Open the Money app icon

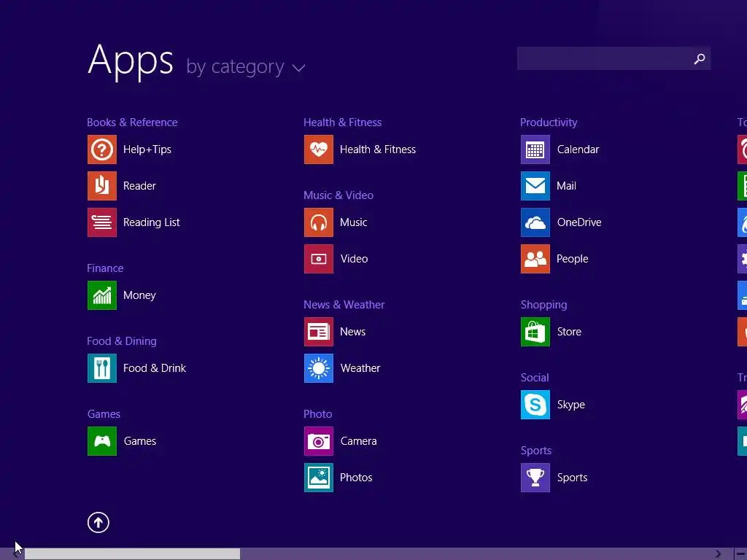(x=102, y=295)
